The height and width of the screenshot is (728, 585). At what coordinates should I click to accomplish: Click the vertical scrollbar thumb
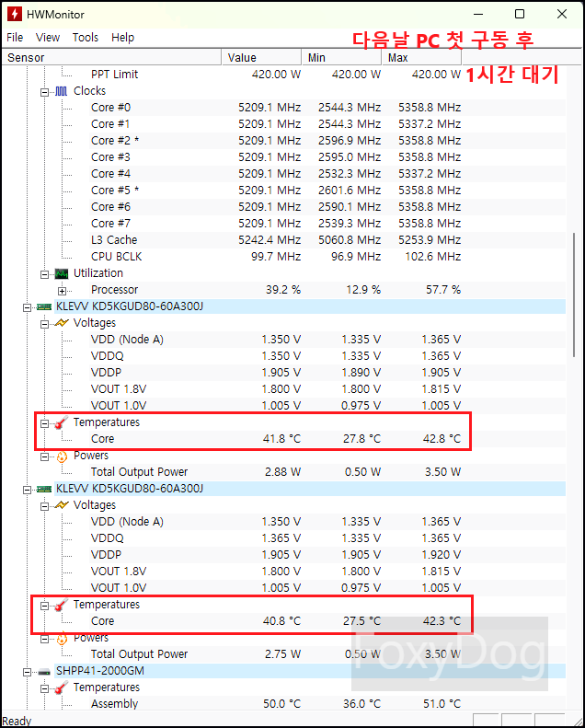pyautogui.click(x=574, y=295)
